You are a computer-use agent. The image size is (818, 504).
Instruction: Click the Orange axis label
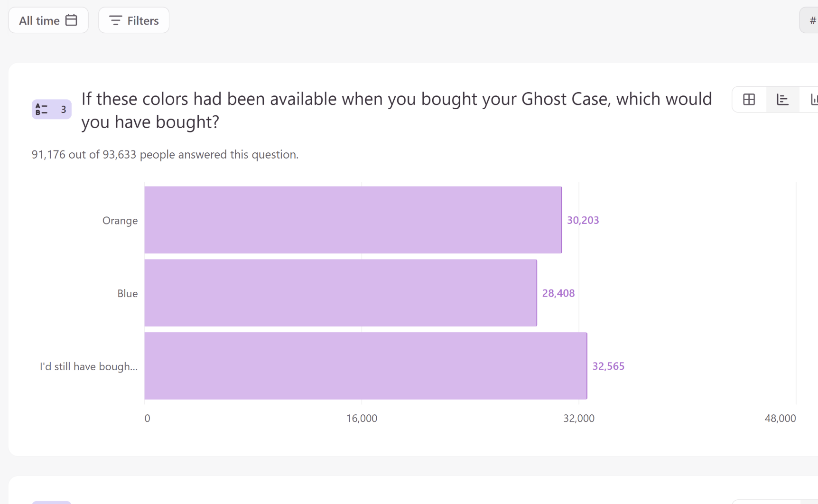pyautogui.click(x=120, y=221)
